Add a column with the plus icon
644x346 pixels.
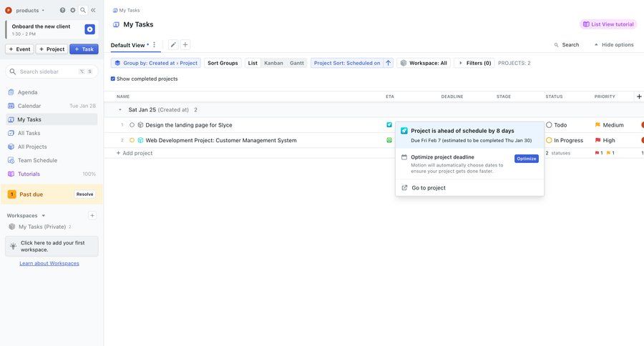tap(639, 97)
